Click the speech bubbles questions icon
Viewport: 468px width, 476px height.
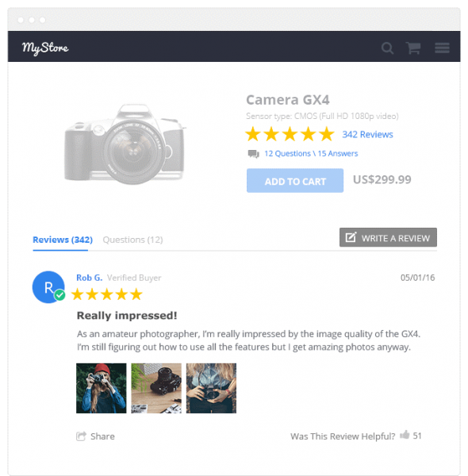(253, 154)
